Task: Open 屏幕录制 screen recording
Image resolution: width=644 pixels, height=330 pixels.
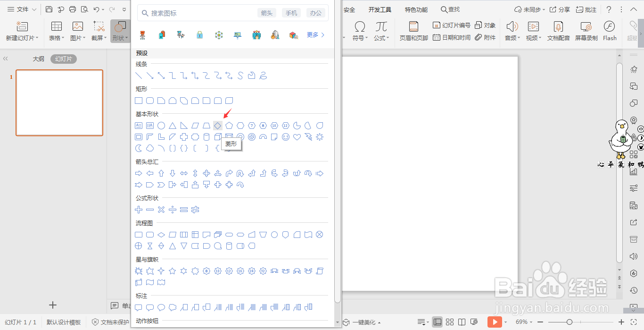Action: tap(586, 31)
